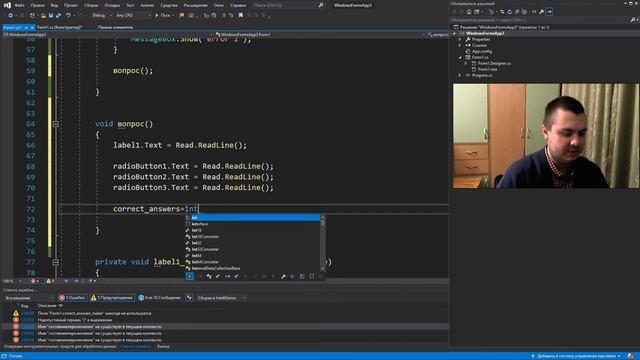The image size is (640, 360).
Task: Click the IntelliSense list scrollbar
Action: click(x=323, y=243)
